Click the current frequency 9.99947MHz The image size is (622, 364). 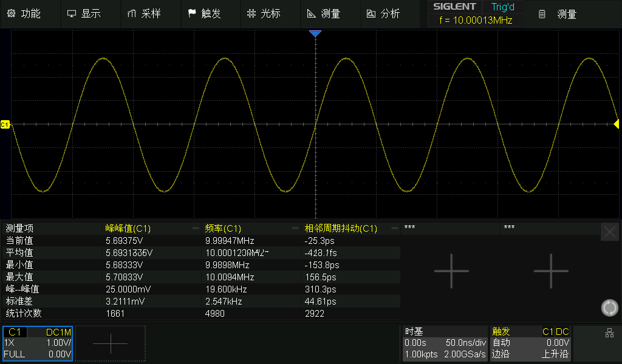pyautogui.click(x=230, y=241)
